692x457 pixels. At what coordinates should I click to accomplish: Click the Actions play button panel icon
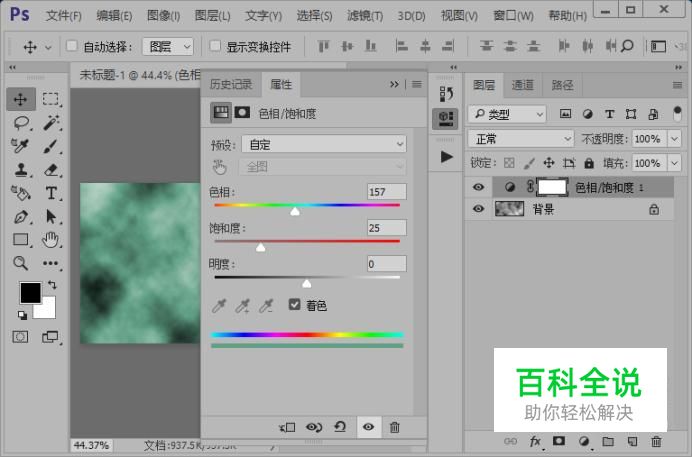(446, 157)
